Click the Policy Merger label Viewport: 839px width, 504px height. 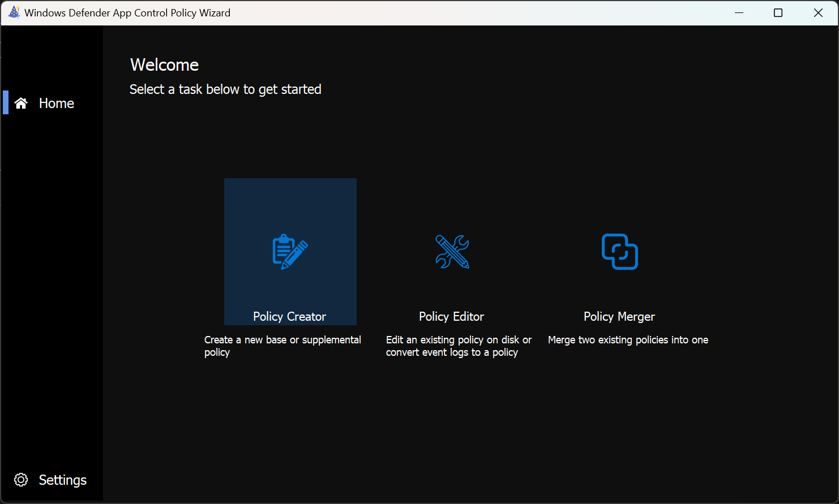click(619, 317)
